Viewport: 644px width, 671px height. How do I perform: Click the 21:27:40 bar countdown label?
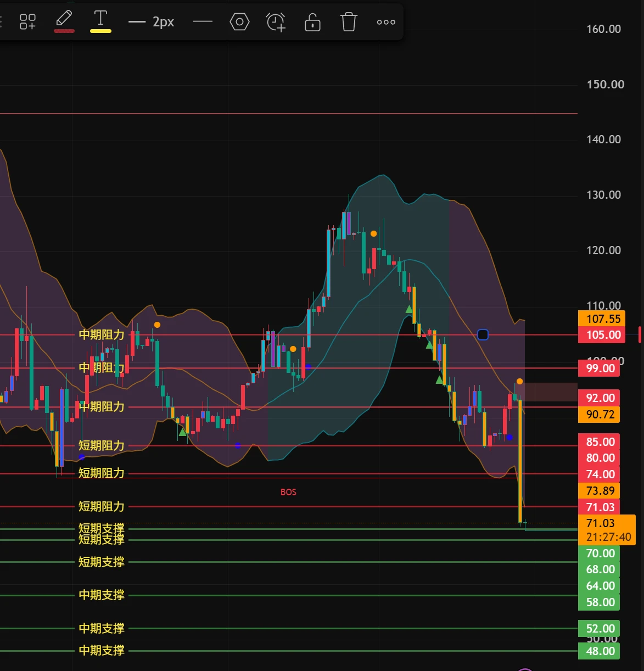[x=608, y=537]
